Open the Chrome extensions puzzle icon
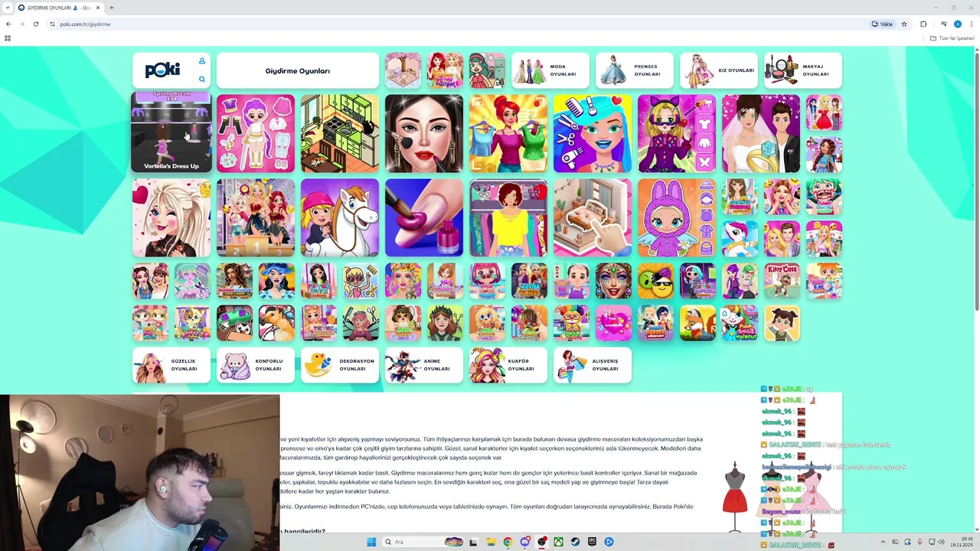Screen dimensions: 980x551 tap(923, 24)
